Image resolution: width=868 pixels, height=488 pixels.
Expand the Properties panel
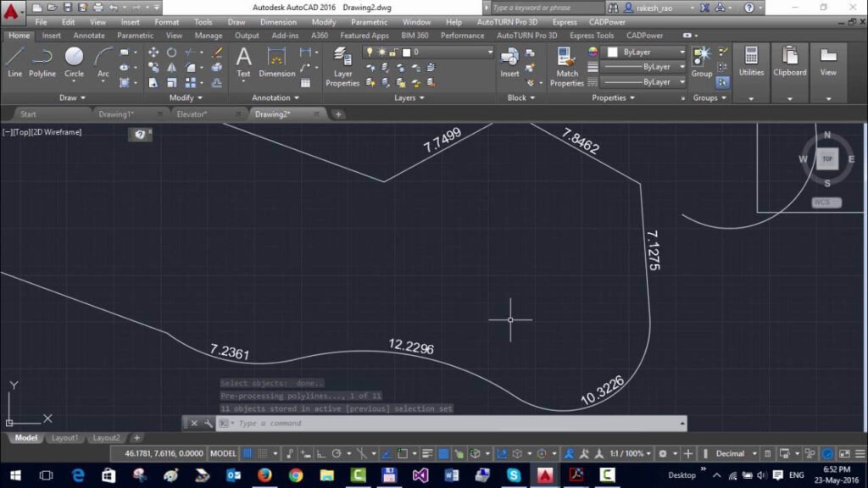pyautogui.click(x=613, y=98)
